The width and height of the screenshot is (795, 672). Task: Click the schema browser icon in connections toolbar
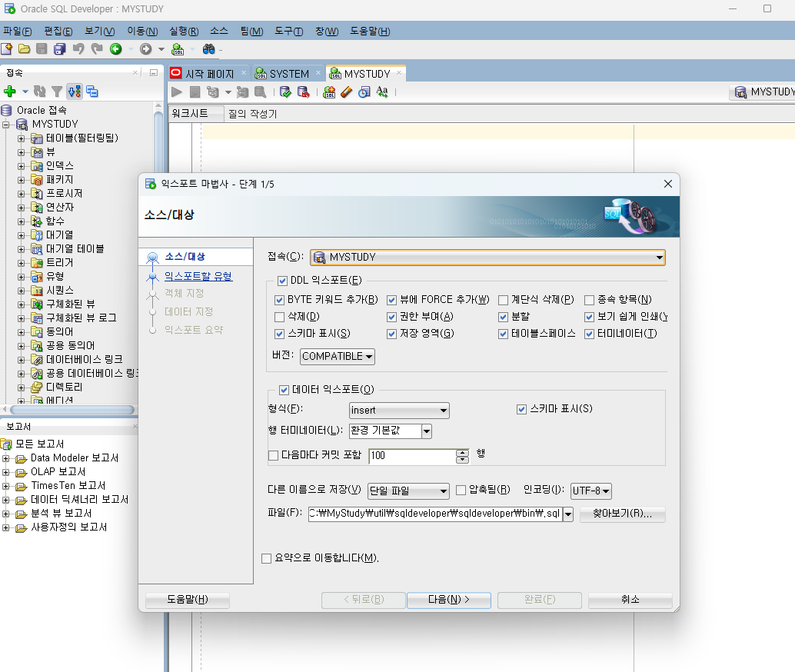click(91, 91)
